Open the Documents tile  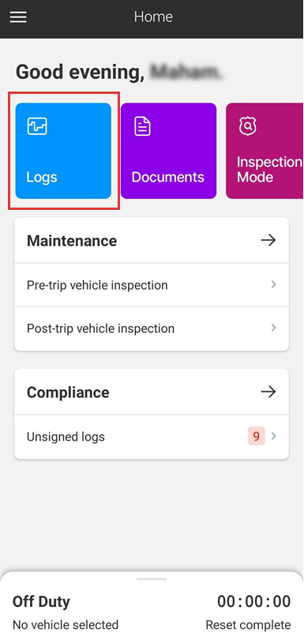pyautogui.click(x=168, y=151)
